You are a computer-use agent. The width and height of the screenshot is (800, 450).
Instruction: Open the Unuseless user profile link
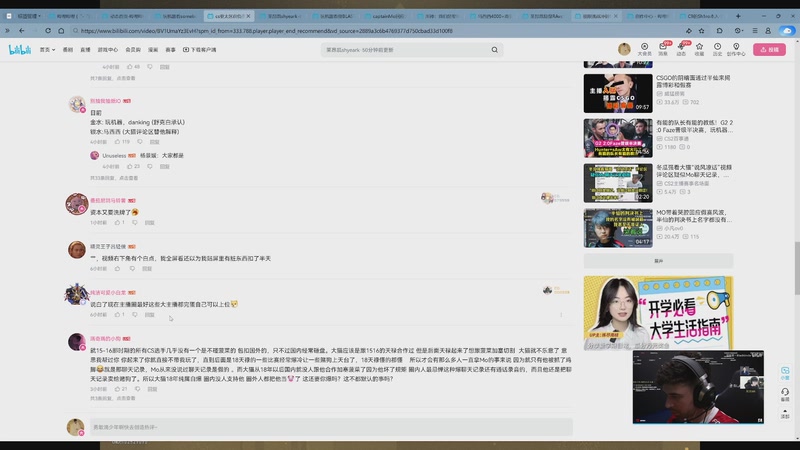click(x=114, y=156)
